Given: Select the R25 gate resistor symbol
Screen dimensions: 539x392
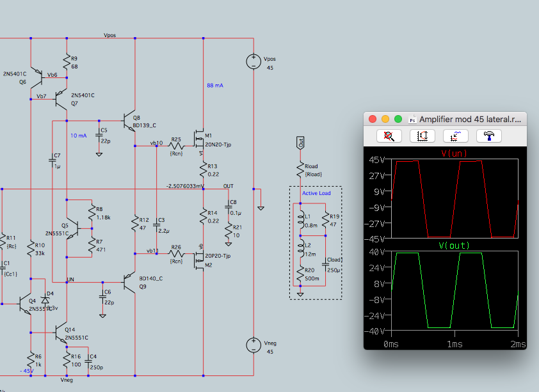Looking at the screenshot, I should pyautogui.click(x=176, y=146).
